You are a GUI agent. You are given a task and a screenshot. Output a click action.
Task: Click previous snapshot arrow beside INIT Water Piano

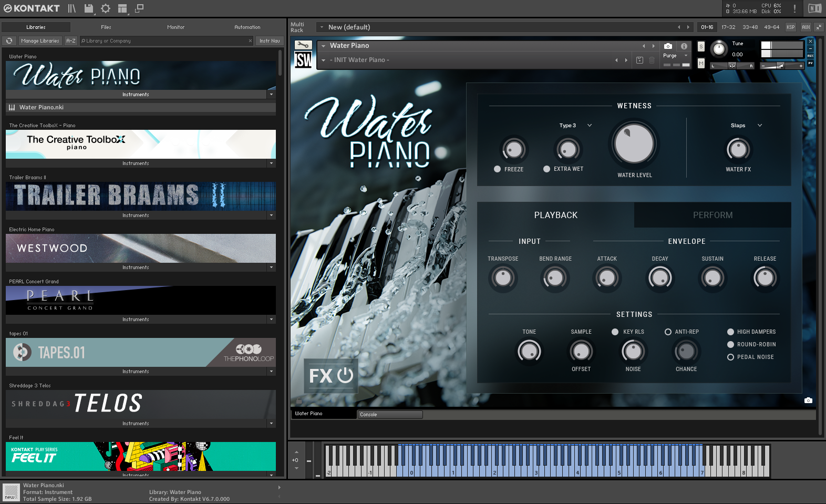pos(616,60)
